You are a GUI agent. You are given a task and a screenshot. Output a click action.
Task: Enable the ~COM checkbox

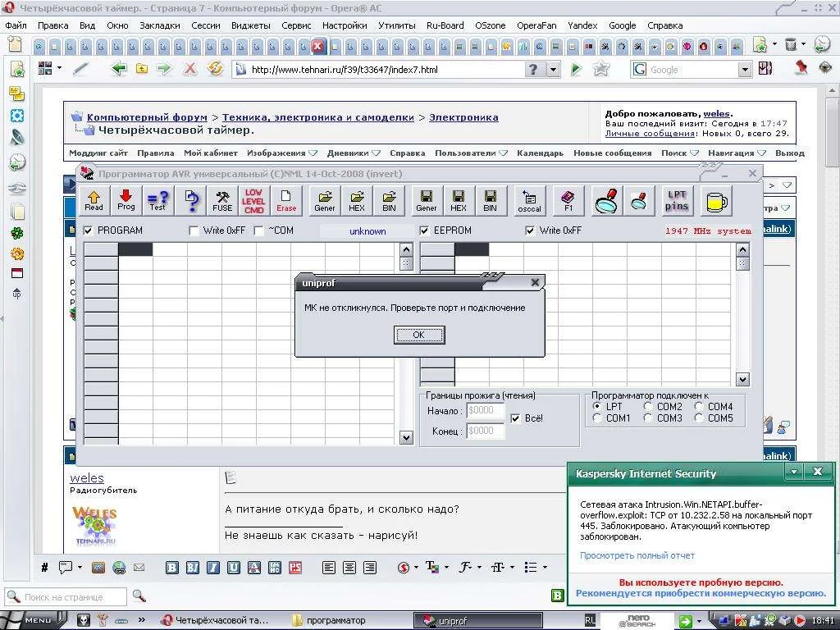259,231
